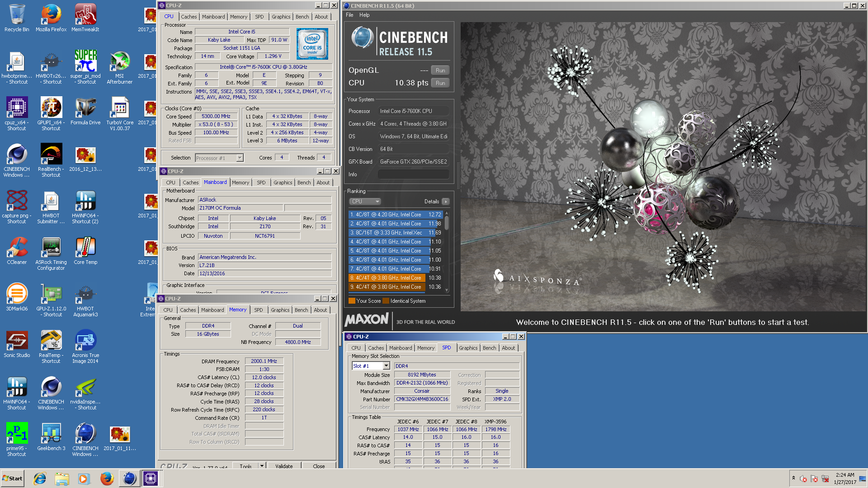Click Info input field in Cinebench
Screen dimensions: 868x488
[x=413, y=174]
